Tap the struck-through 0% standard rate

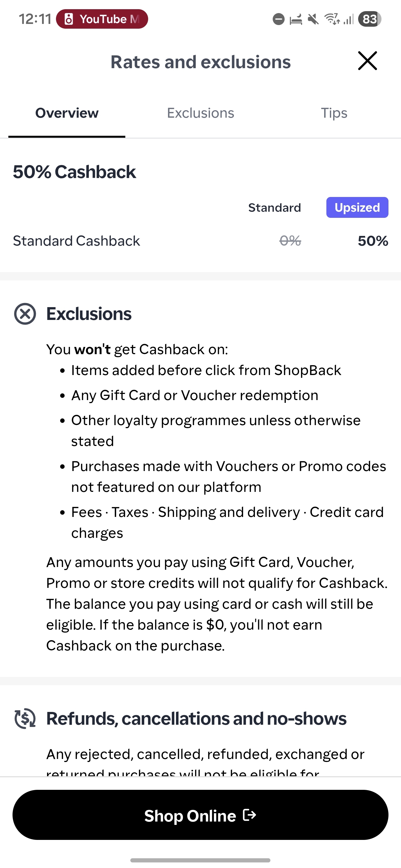[290, 241]
